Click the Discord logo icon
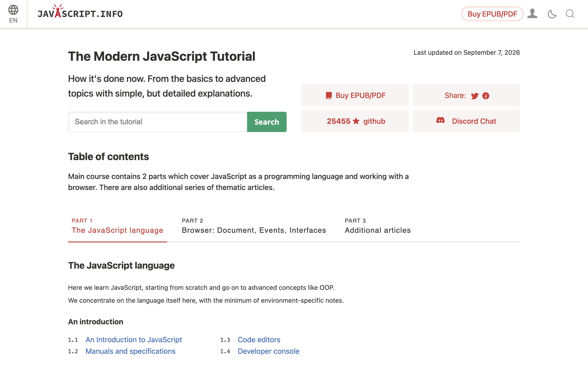 click(440, 120)
